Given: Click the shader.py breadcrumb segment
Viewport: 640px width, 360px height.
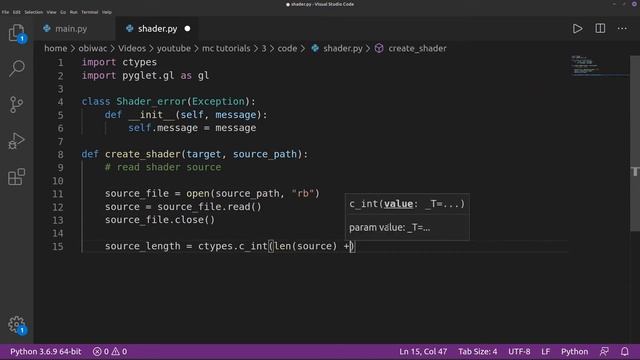Looking at the screenshot, I should [x=343, y=48].
